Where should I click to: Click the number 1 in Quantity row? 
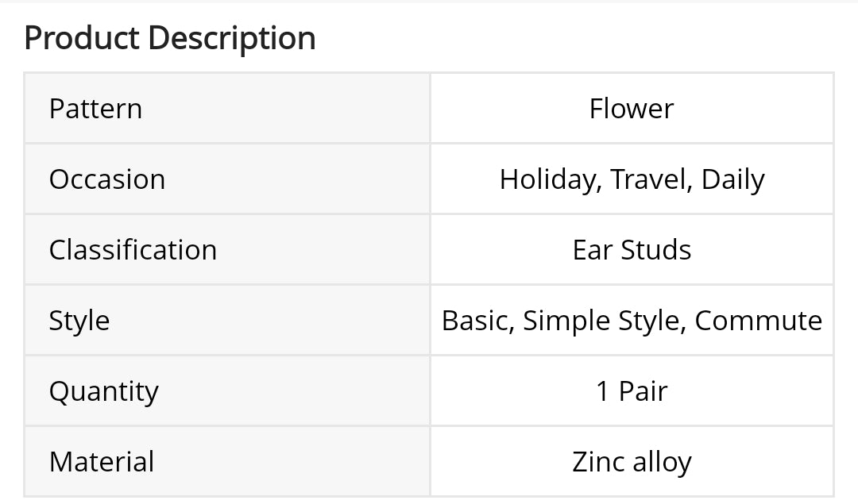coord(603,391)
